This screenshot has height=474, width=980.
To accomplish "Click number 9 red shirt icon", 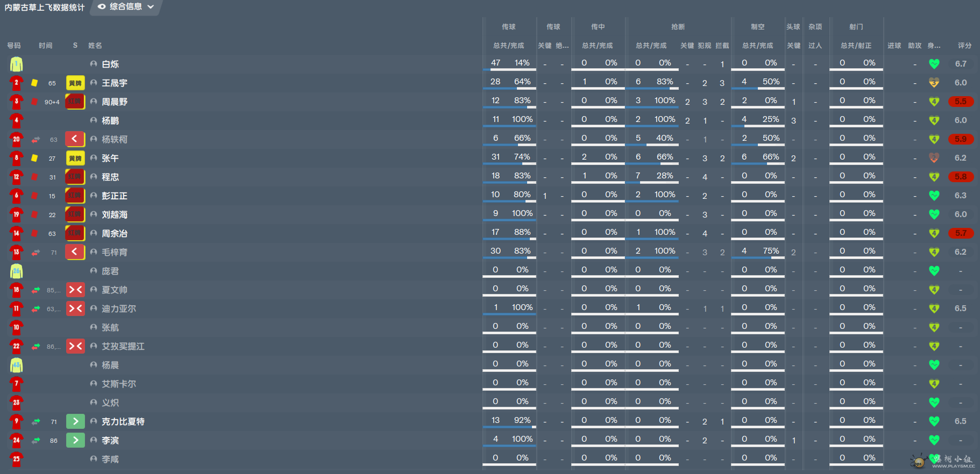I will point(16,421).
